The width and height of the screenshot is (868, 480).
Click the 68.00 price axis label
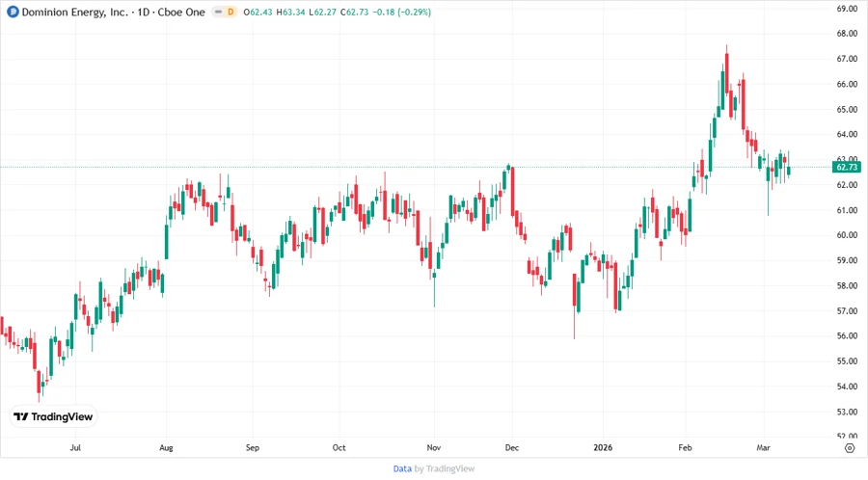click(x=847, y=34)
